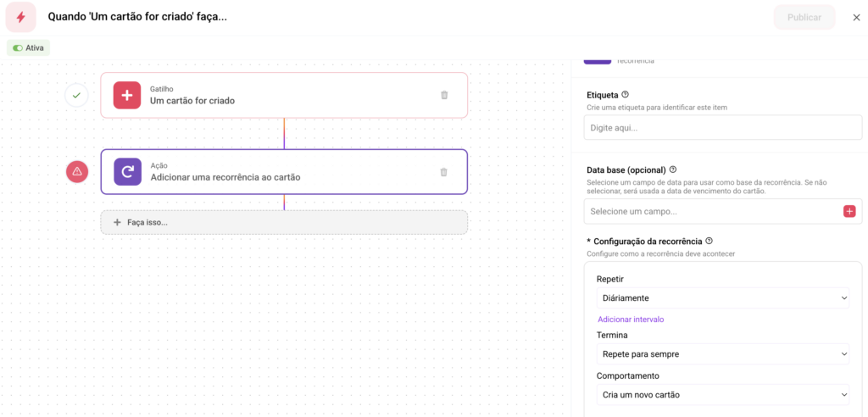Open the Etiqueta help tooltip icon
This screenshot has height=417, width=868.
pyautogui.click(x=626, y=95)
